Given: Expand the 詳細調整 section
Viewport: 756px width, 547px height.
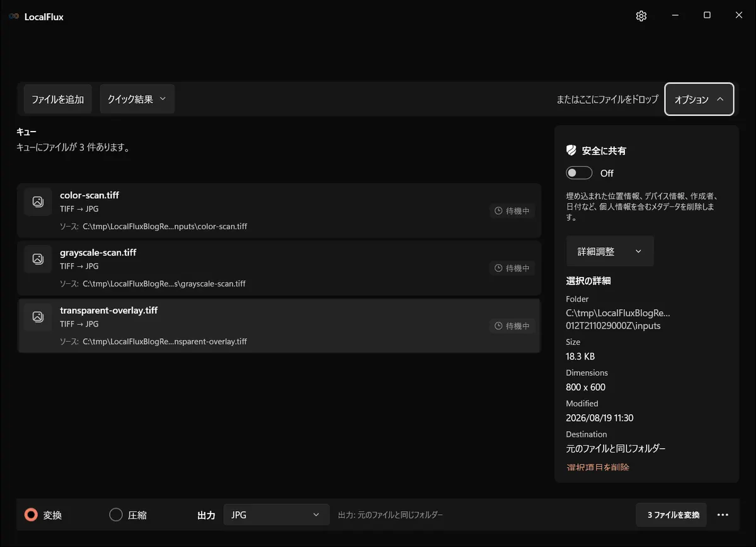Looking at the screenshot, I should [610, 251].
